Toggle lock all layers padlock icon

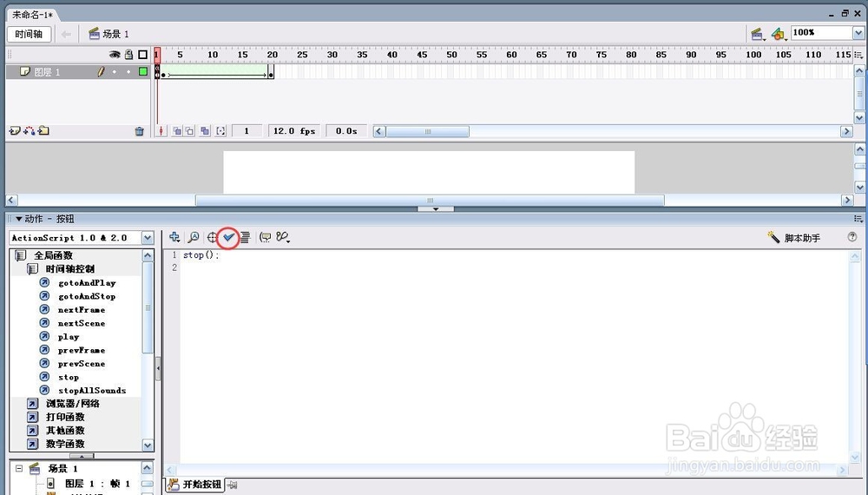[x=129, y=54]
